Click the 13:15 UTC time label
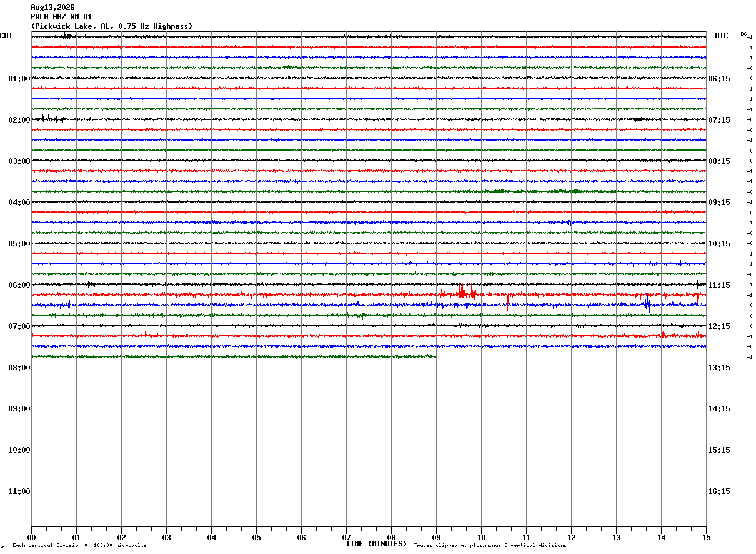This screenshot has height=554, width=756. 719,368
